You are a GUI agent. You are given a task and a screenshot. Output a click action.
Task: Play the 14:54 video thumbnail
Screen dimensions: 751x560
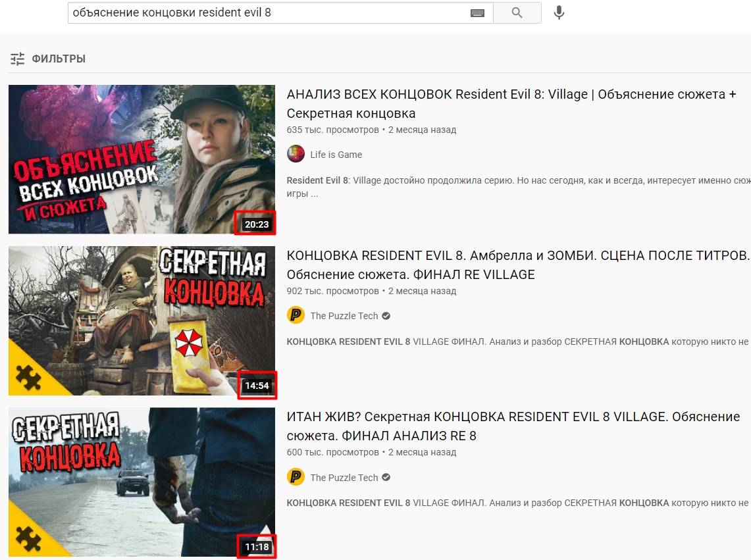tap(142, 320)
